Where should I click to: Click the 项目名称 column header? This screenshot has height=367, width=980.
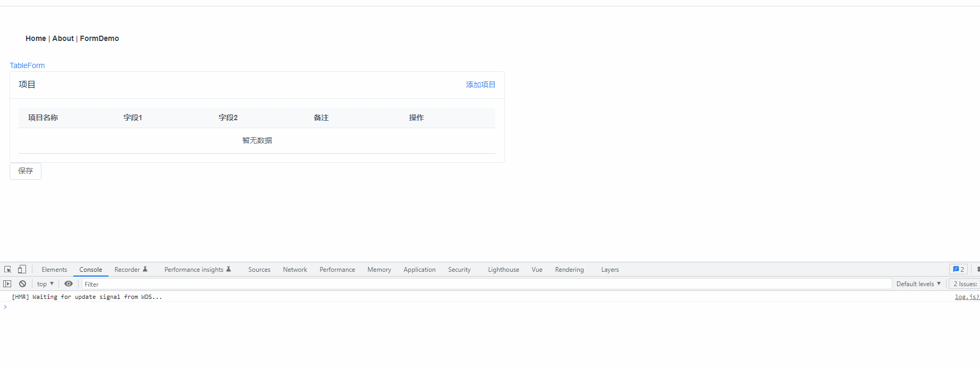[x=43, y=118]
